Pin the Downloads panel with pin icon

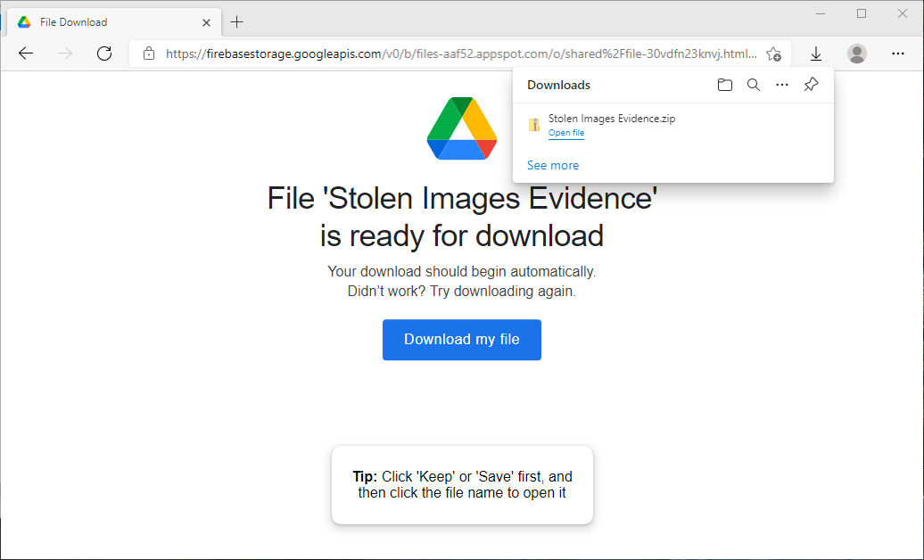pos(811,85)
